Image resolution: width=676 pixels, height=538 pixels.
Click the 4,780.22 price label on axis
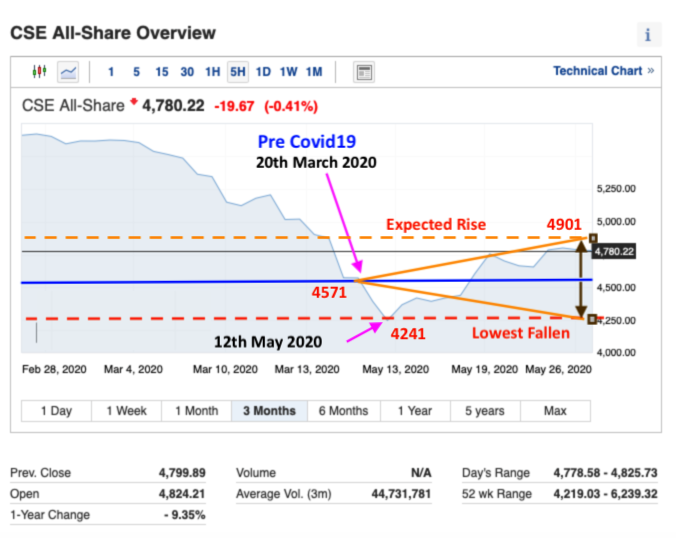point(614,252)
